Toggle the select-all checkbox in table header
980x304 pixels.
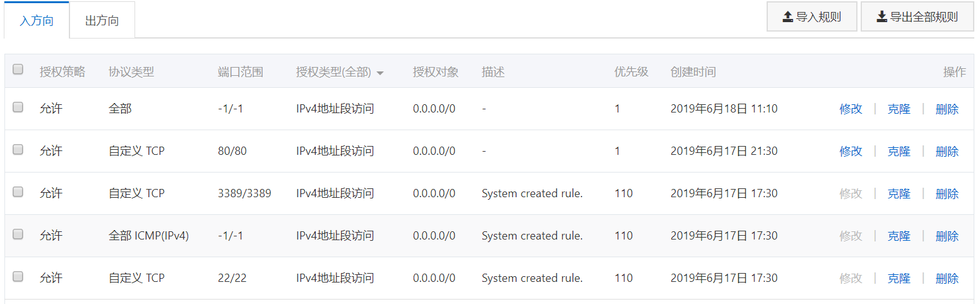pyautogui.click(x=18, y=70)
